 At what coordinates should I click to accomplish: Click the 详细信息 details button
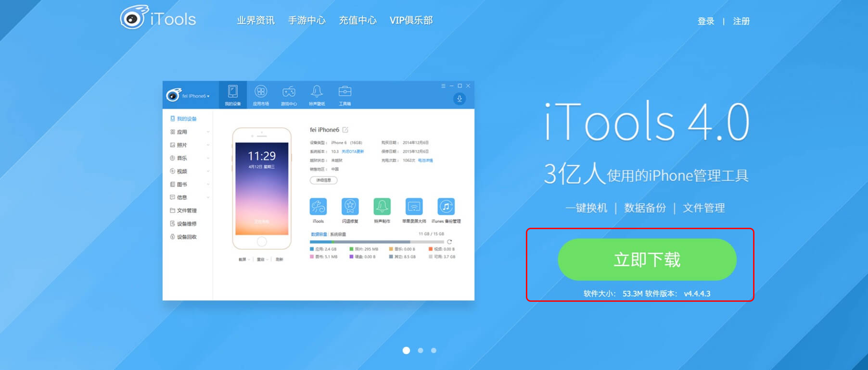coord(323,180)
